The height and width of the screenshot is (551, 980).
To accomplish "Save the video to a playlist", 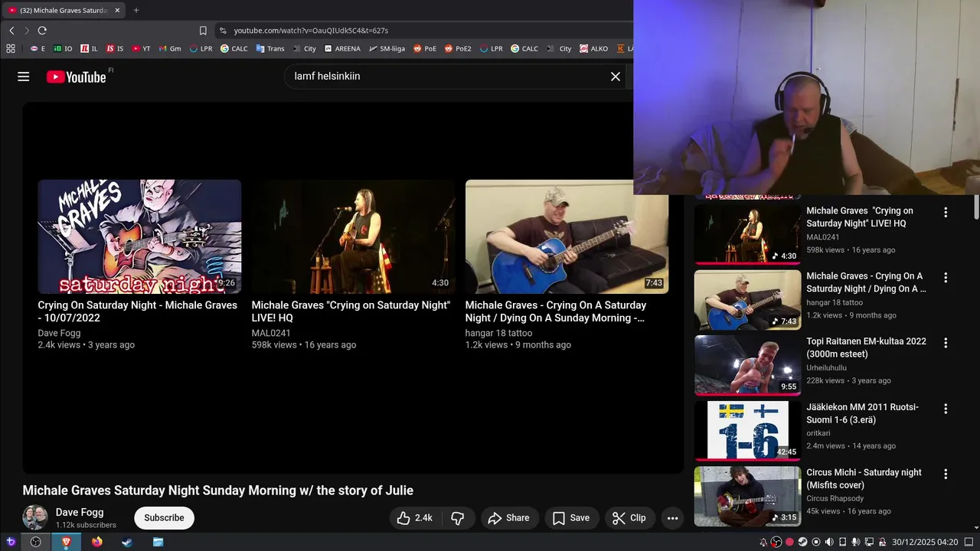I will click(571, 518).
